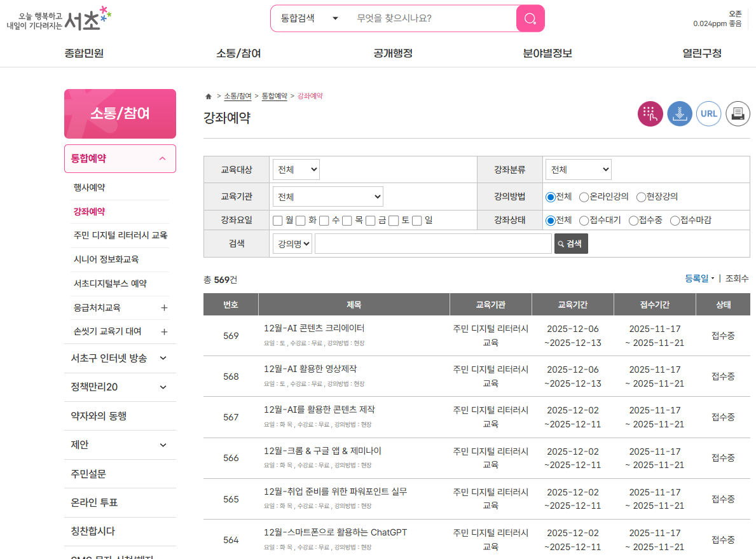Select the 접수중 status radio button
This screenshot has height=559, width=756.
pos(633,221)
